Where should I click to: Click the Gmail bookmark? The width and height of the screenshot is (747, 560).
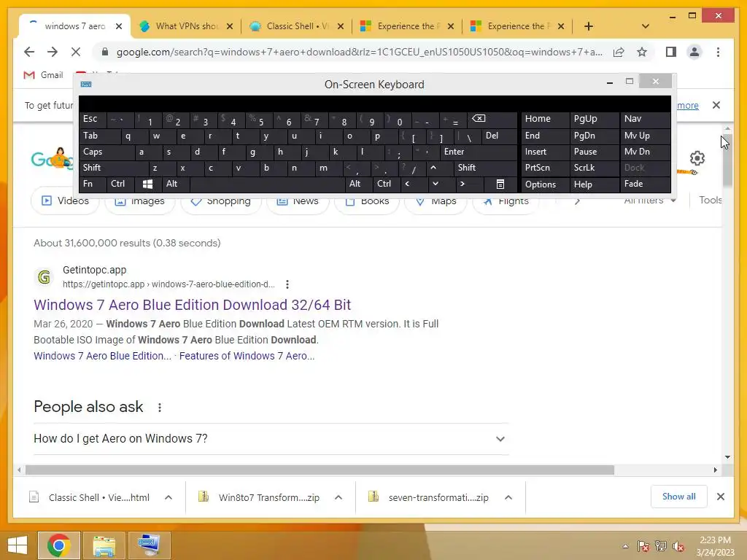(x=43, y=75)
